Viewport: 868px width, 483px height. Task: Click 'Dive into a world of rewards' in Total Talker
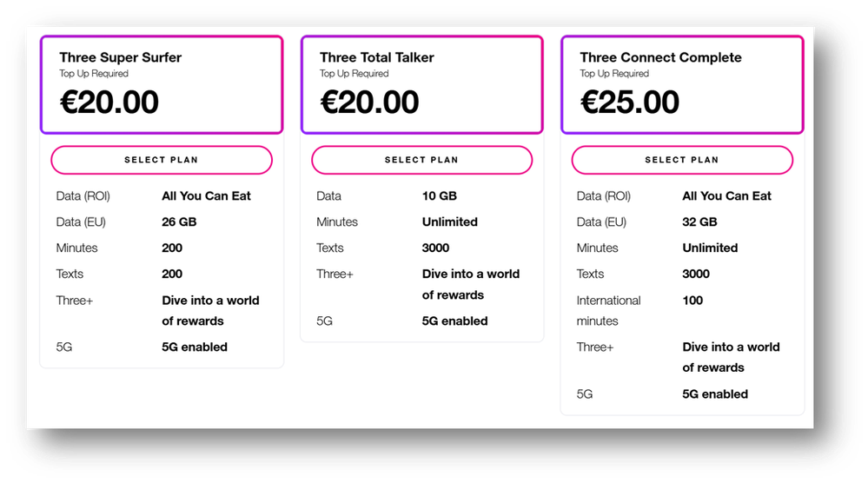(x=471, y=284)
